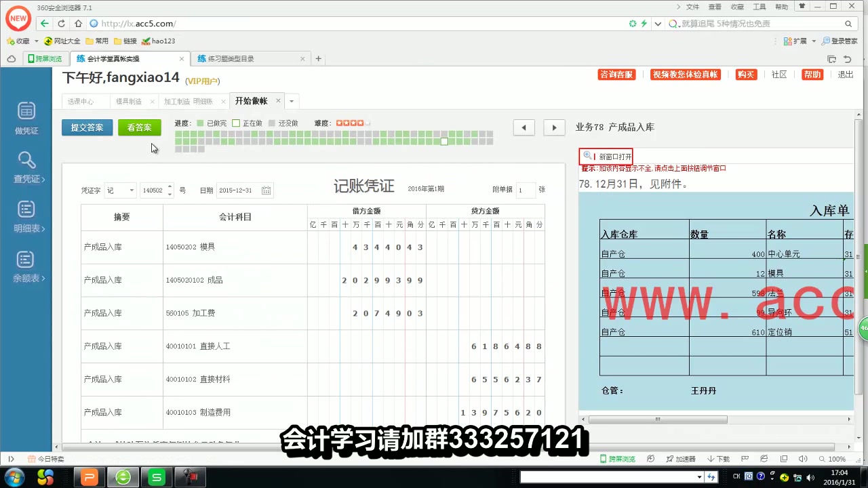The width and height of the screenshot is (868, 488).
Task: Open the 工具 menu in the browser
Action: (759, 6)
